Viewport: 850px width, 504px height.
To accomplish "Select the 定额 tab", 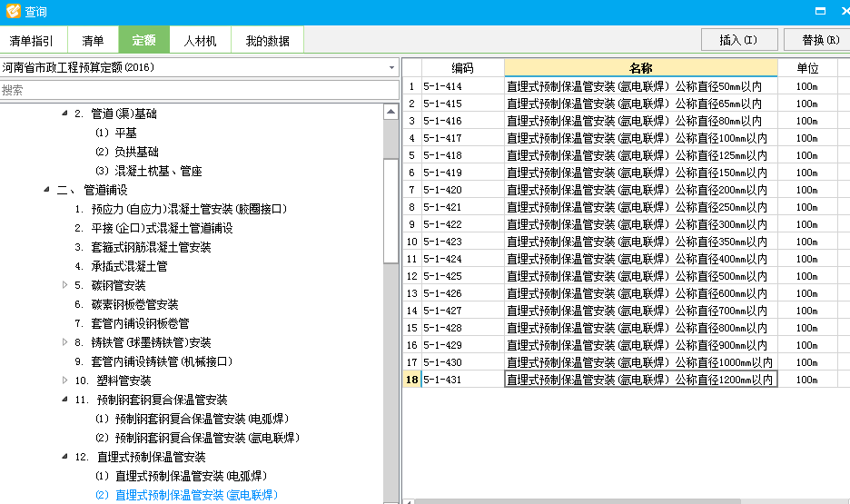I will click(143, 40).
